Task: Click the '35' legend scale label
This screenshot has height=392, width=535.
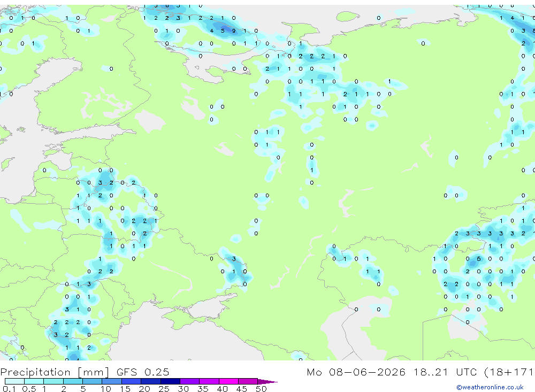Action: tap(203, 389)
